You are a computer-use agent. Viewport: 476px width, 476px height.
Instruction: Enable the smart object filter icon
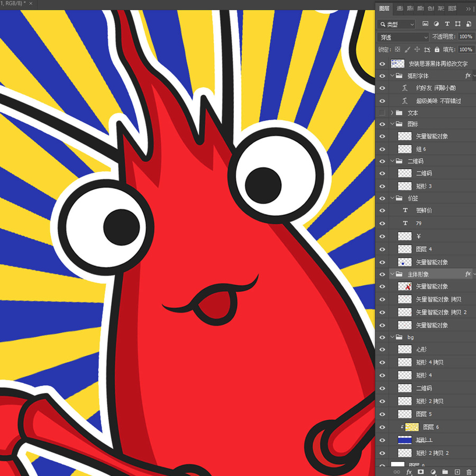(x=469, y=24)
